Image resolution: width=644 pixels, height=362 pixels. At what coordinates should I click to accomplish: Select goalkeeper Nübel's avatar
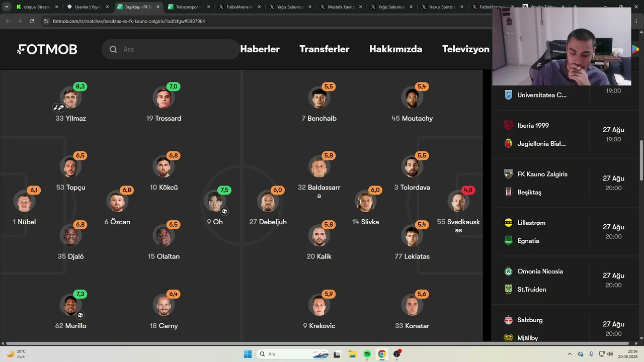coord(24,202)
